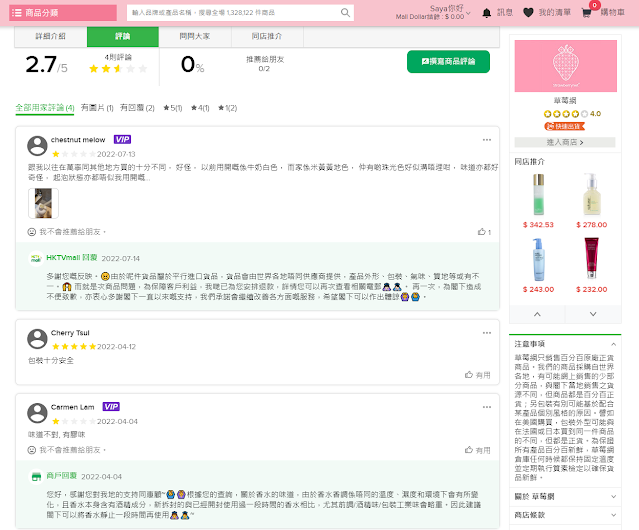This screenshot has width=639, height=530.
Task: Click the 購物車 label
Action: pyautogui.click(x=612, y=13)
